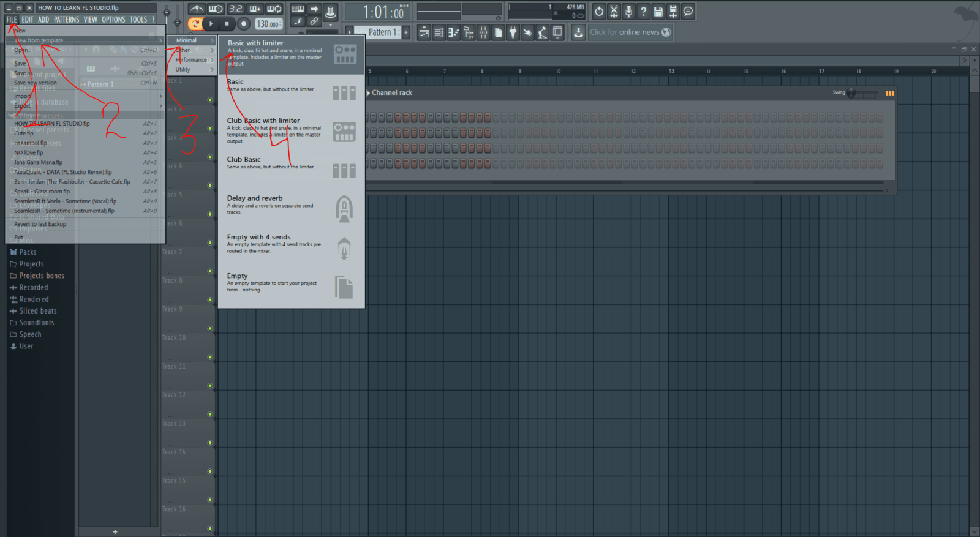Expand the Import submenu
The image size is (980, 537).
tap(86, 96)
